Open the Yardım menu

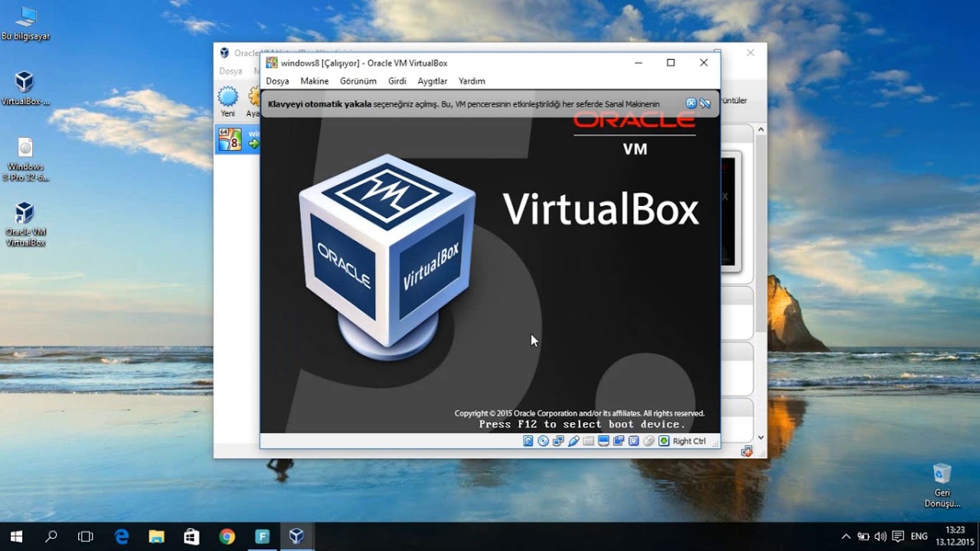pyautogui.click(x=472, y=81)
